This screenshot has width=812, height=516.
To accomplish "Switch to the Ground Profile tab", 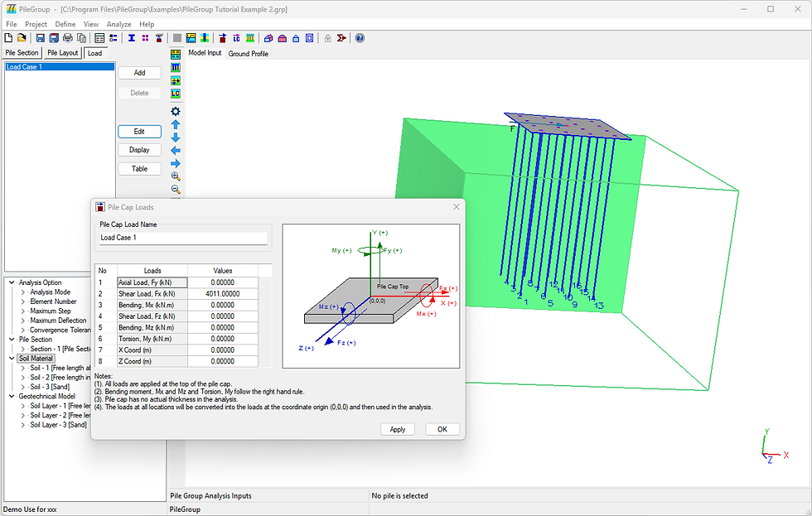I will click(249, 53).
